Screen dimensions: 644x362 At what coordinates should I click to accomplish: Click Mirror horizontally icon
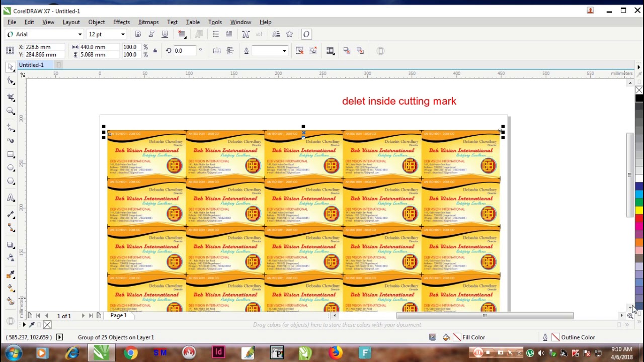click(x=217, y=51)
